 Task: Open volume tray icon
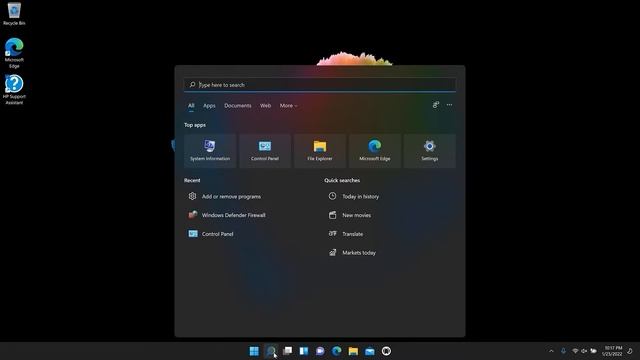click(584, 351)
